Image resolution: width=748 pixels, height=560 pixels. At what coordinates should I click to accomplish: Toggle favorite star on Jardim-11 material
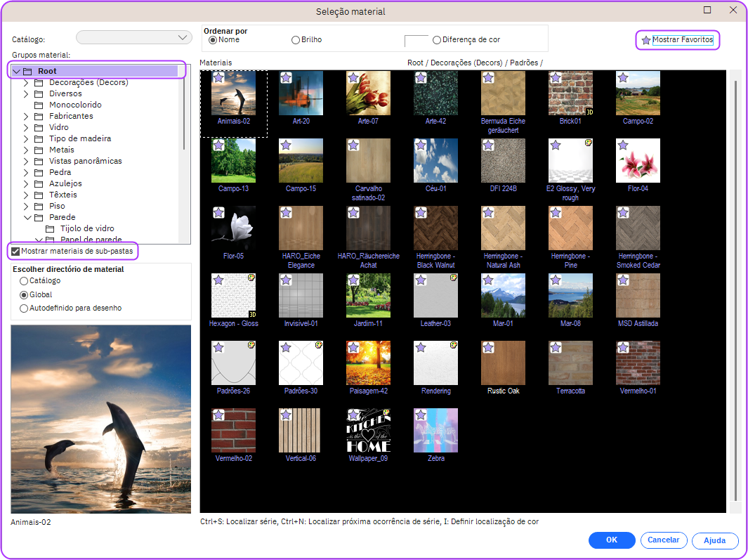tap(353, 280)
